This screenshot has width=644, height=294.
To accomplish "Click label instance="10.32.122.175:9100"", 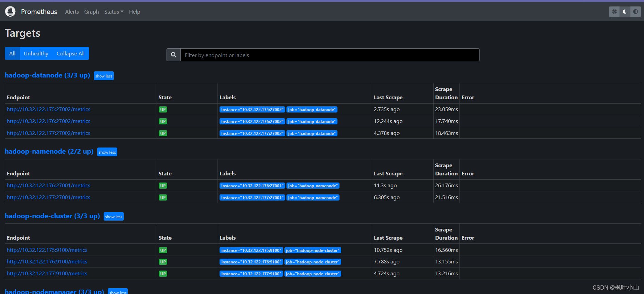I will [x=251, y=250].
